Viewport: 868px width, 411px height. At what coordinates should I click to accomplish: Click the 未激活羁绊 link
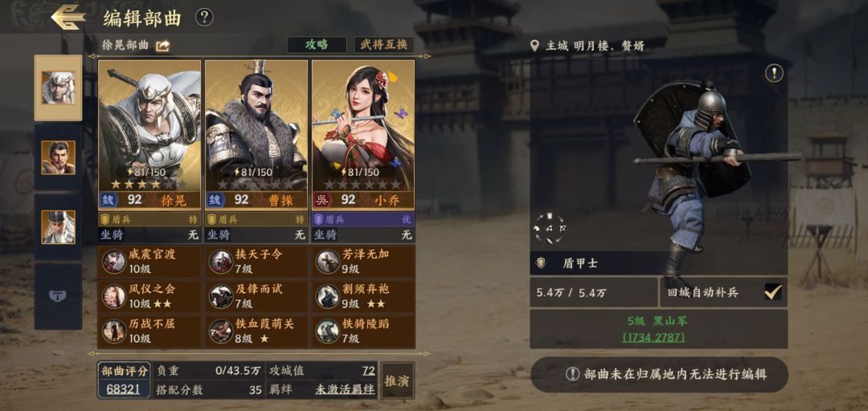click(x=345, y=390)
